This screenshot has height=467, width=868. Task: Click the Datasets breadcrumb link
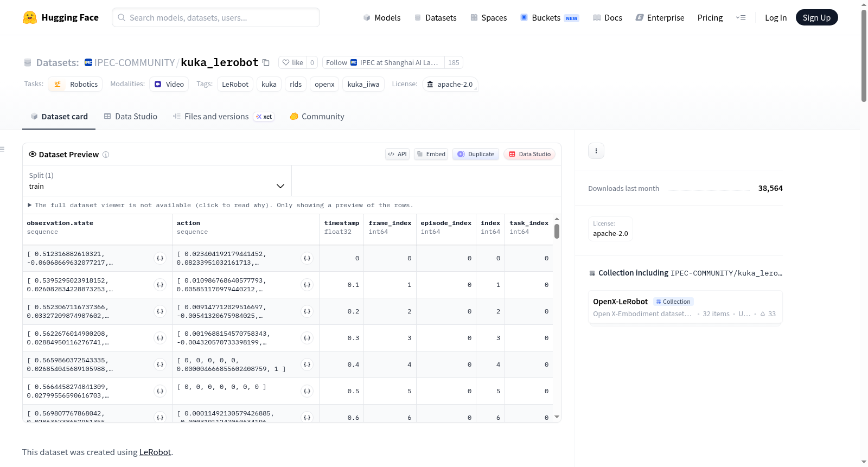[58, 62]
